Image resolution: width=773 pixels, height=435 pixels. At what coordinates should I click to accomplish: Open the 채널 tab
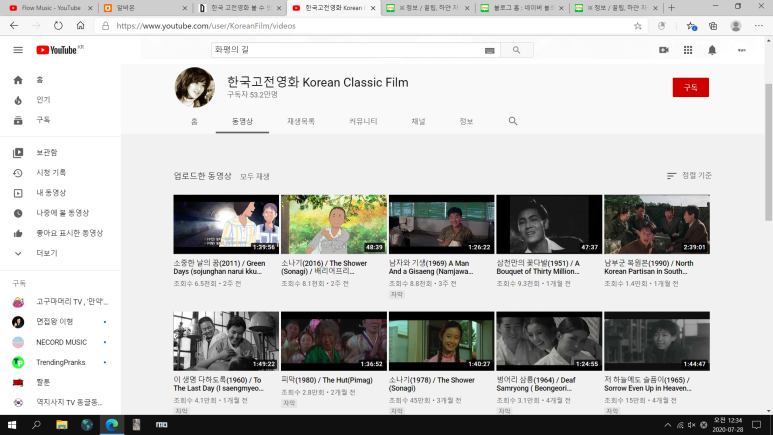click(418, 121)
